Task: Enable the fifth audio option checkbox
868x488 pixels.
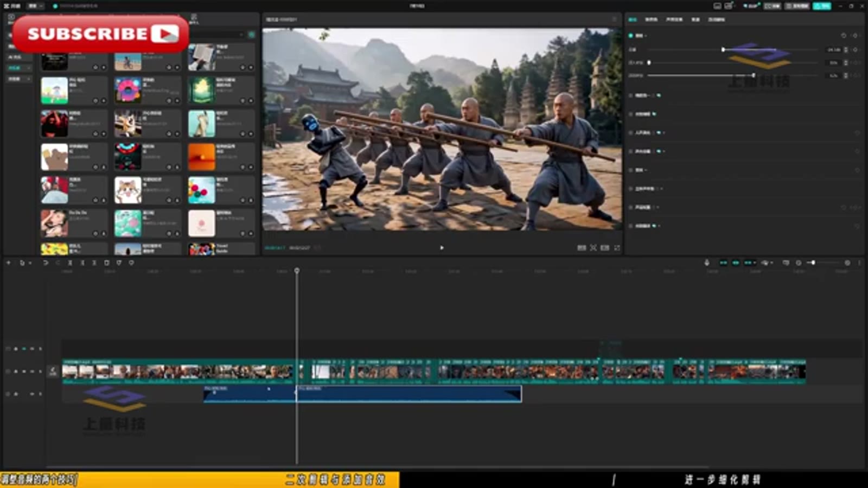Action: (630, 151)
